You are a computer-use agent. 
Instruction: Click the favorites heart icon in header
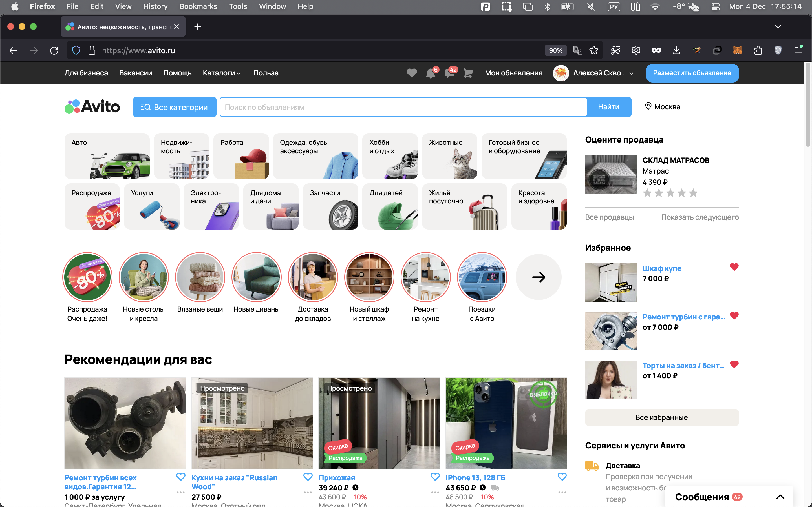click(412, 73)
